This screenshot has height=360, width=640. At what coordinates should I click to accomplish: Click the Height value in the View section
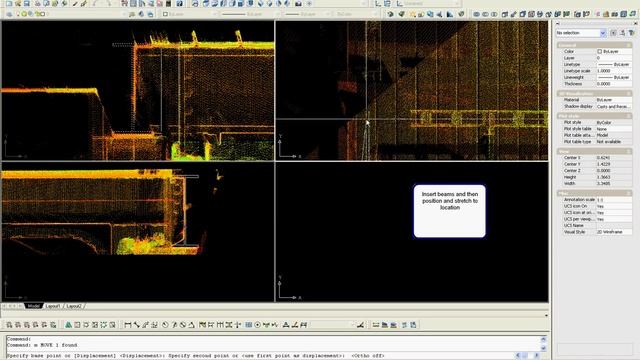point(613,177)
